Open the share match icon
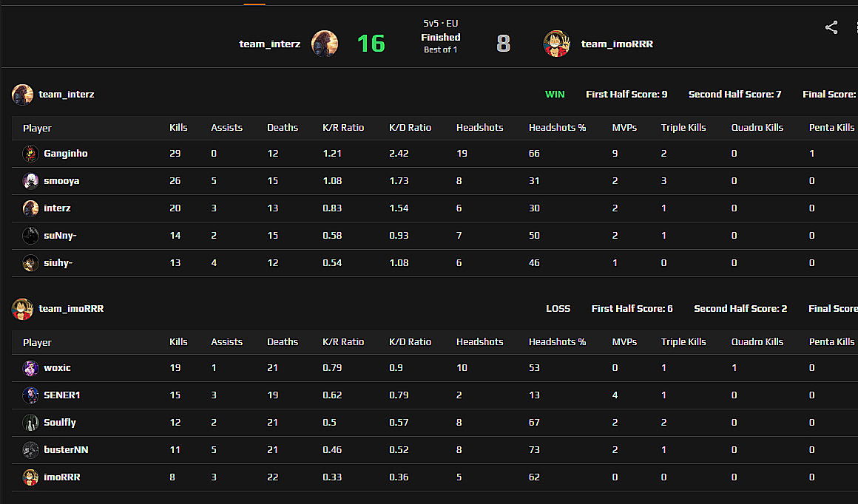Screen dimensions: 858x504 [831, 27]
